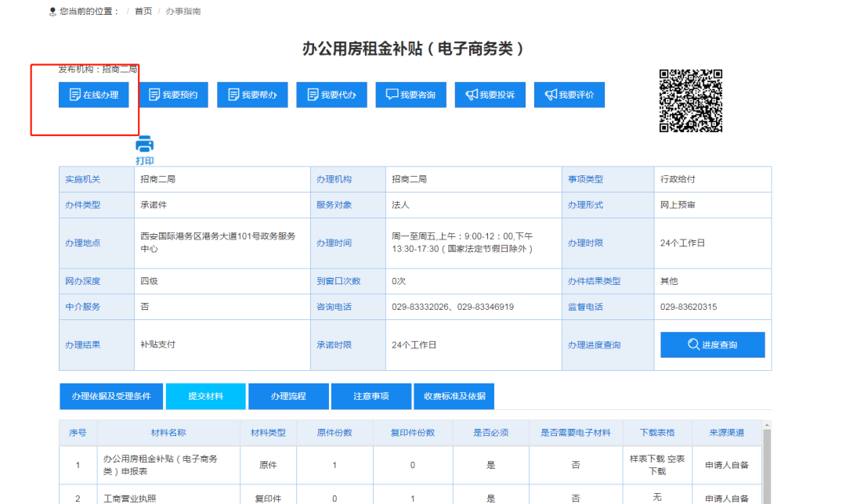Click the 在线办理 button

pos(94,95)
